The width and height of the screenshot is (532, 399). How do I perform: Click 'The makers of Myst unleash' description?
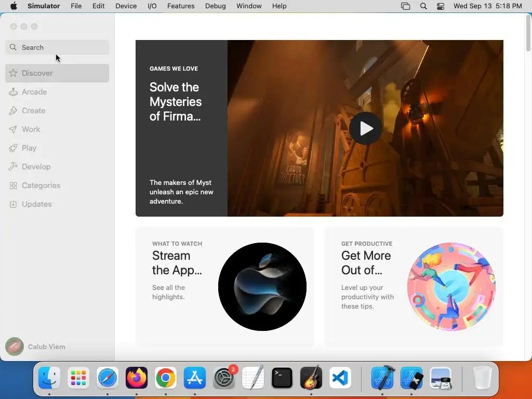(181, 192)
